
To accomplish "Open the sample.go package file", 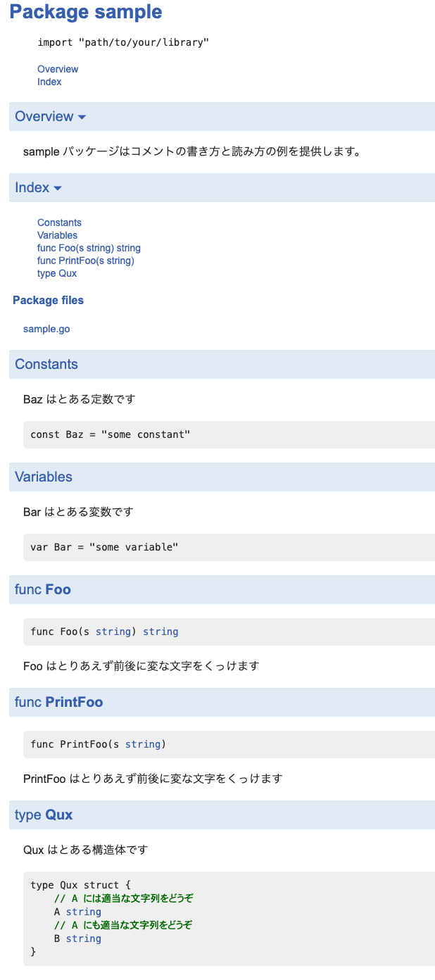I will coord(46,329).
